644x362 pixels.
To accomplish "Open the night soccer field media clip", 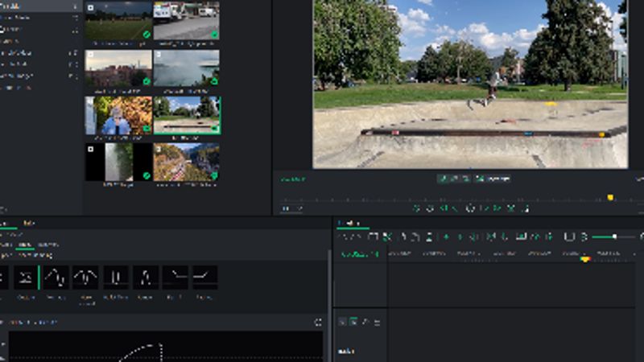I will (x=118, y=20).
